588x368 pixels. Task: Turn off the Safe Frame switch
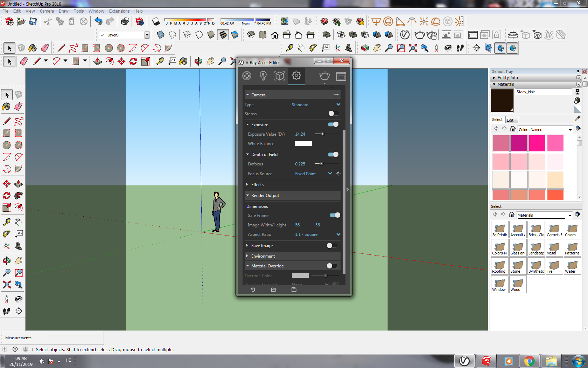pos(335,215)
